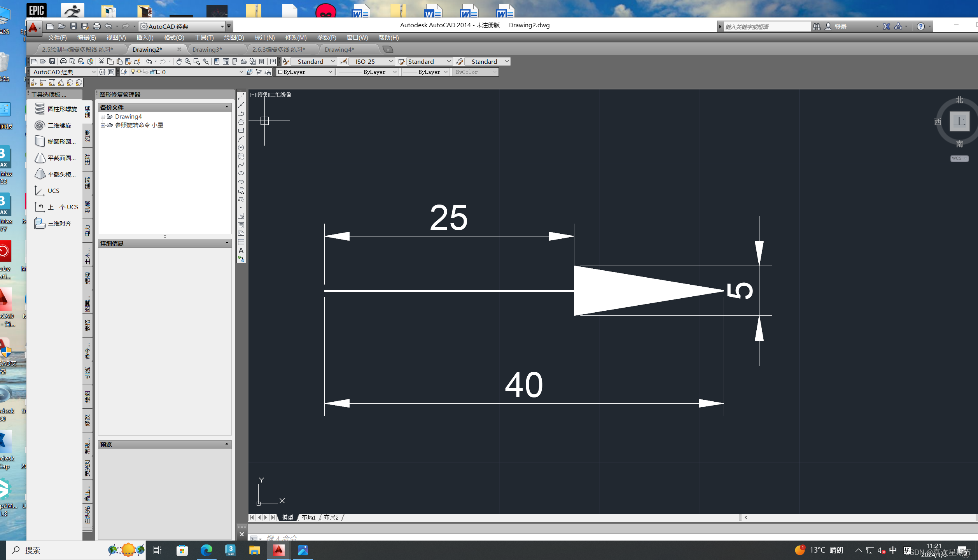
Task: Select the Polygon draw tool
Action: pyautogui.click(x=241, y=122)
